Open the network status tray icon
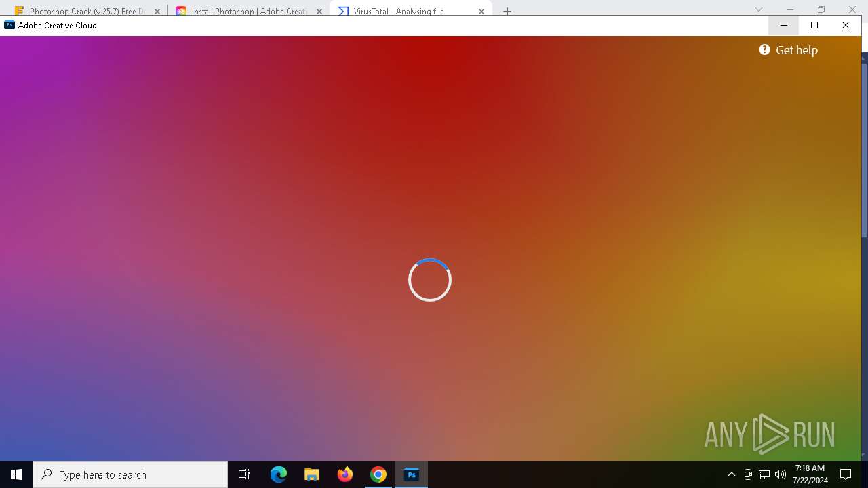This screenshot has height=488, width=868. click(x=764, y=474)
